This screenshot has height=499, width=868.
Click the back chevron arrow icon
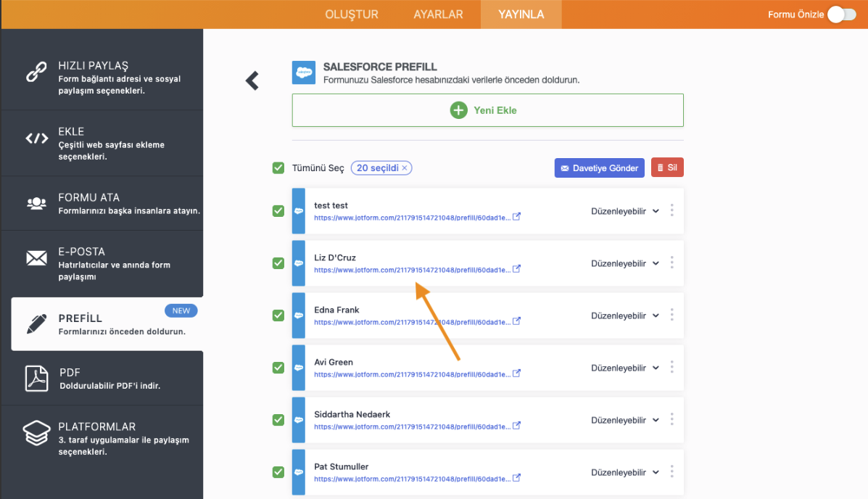252,81
